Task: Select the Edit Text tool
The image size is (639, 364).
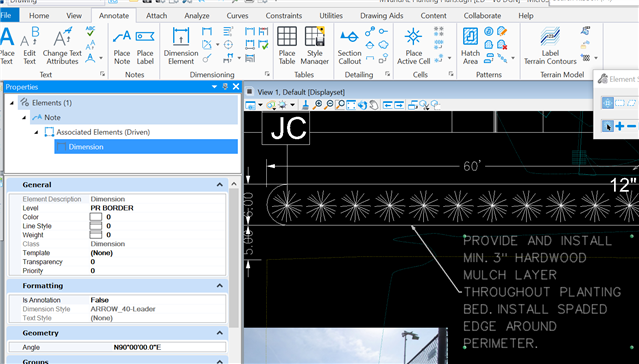Action: (29, 46)
